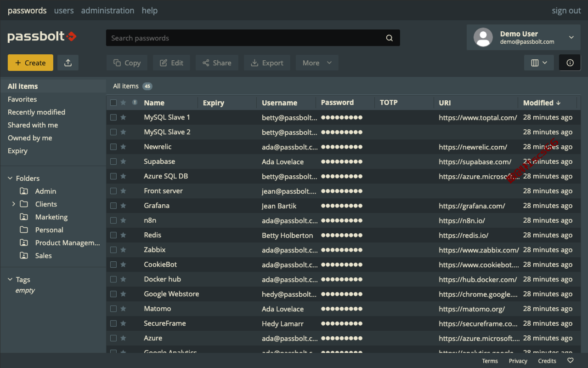Screen dimensions: 588x368
Task: Open the help top menu
Action: tap(150, 10)
